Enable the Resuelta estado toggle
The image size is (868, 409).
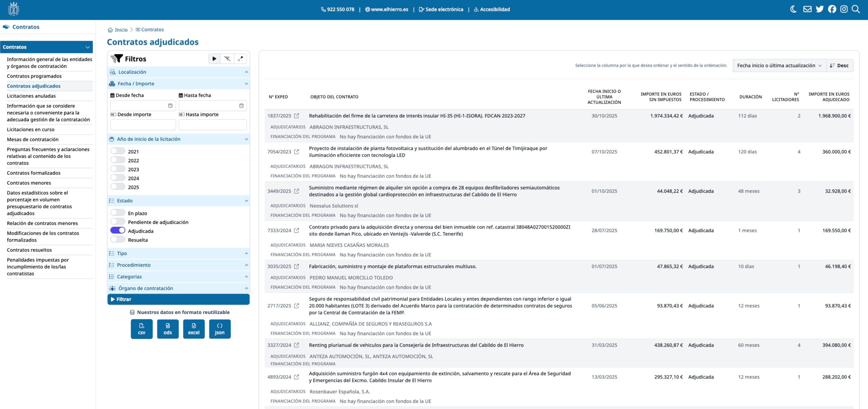click(x=118, y=239)
